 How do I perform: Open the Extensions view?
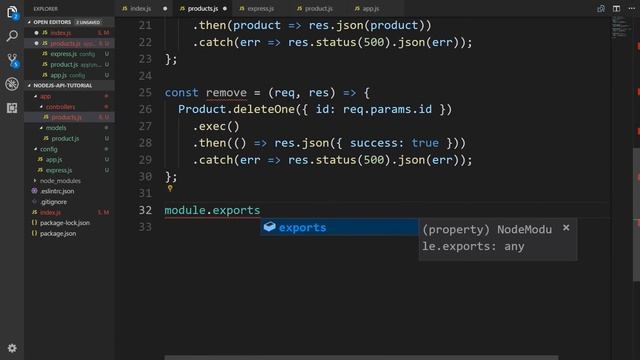coord(12,108)
